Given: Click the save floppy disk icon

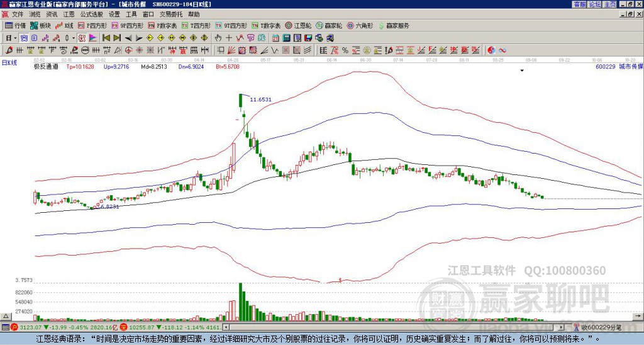Looking at the screenshot, I should [x=308, y=38].
